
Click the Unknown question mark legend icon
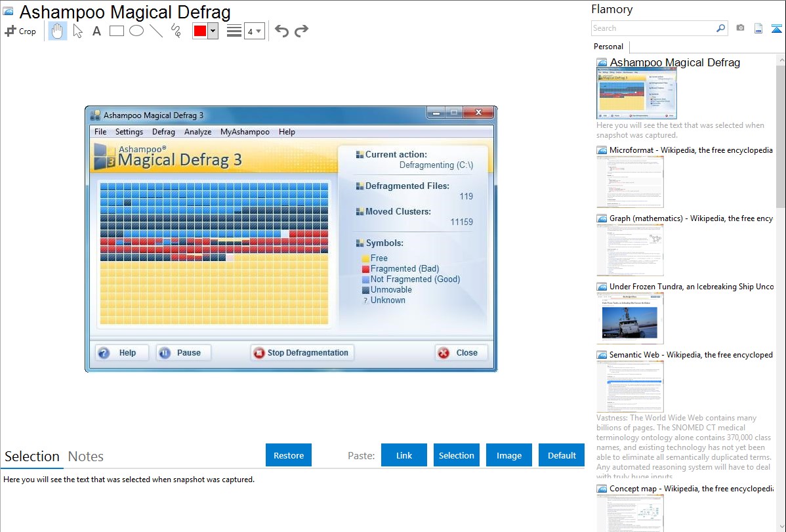coord(365,301)
